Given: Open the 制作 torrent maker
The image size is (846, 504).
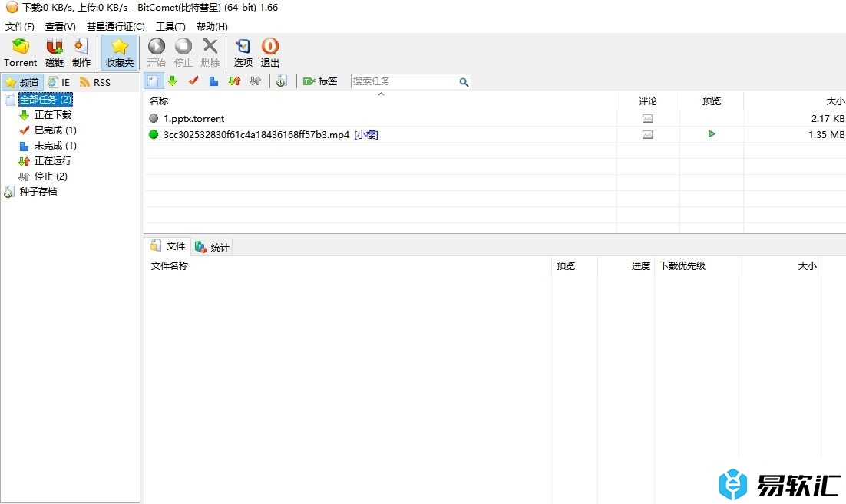Looking at the screenshot, I should click(x=81, y=52).
